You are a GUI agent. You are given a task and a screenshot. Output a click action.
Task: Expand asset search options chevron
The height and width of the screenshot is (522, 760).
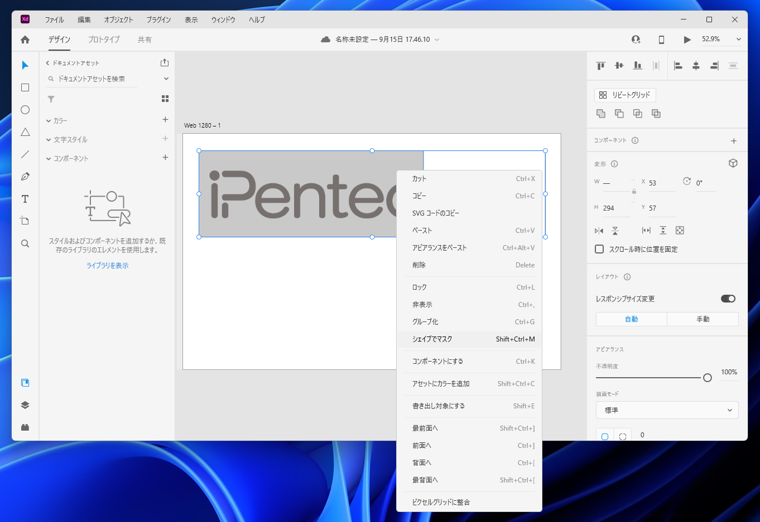tap(166, 79)
